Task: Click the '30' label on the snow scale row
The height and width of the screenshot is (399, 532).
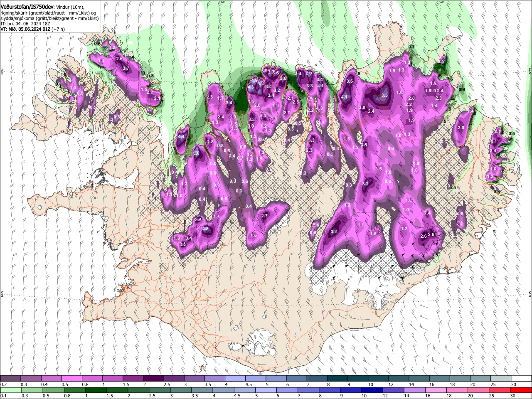Action: pyautogui.click(x=514, y=384)
